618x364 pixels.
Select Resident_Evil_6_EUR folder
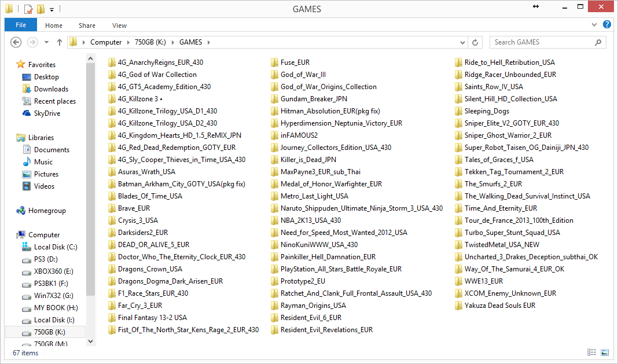pos(306,318)
